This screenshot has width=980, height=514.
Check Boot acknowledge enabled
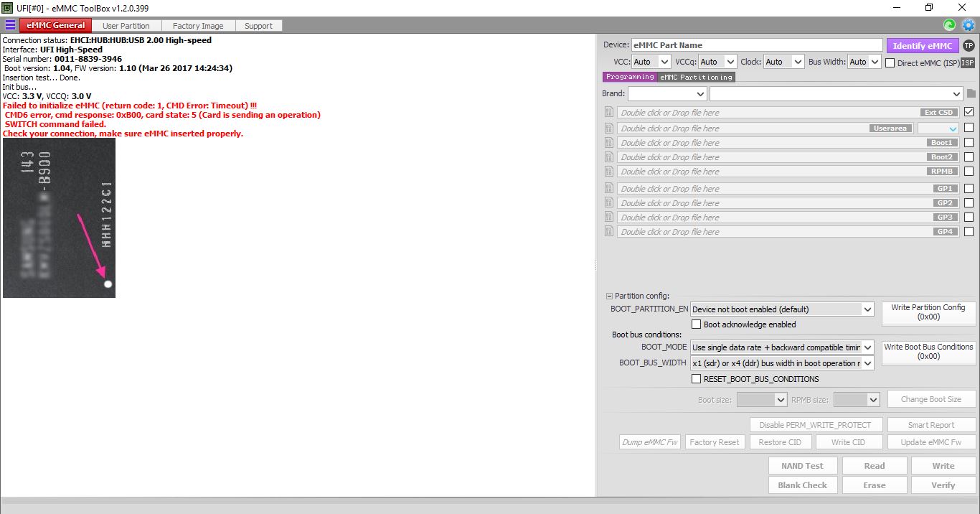(696, 324)
